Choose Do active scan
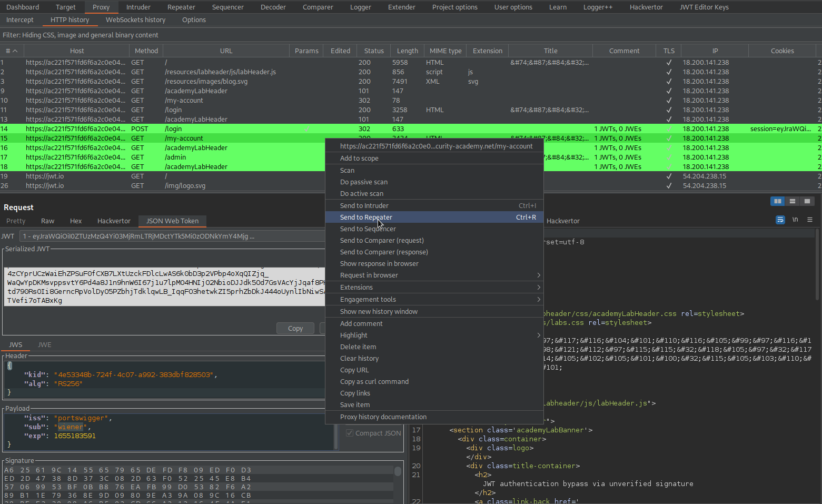The image size is (822, 504). tap(434, 194)
